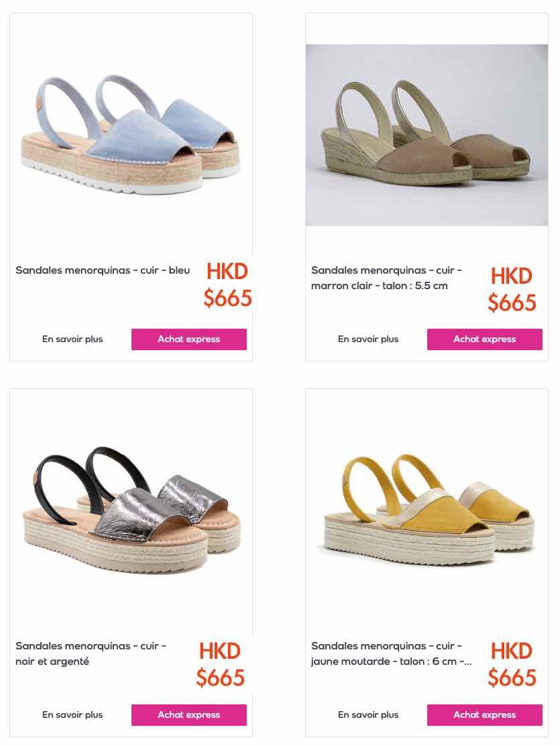Open En savoir plus for blue sandals
The height and width of the screenshot is (746, 560).
[72, 339]
